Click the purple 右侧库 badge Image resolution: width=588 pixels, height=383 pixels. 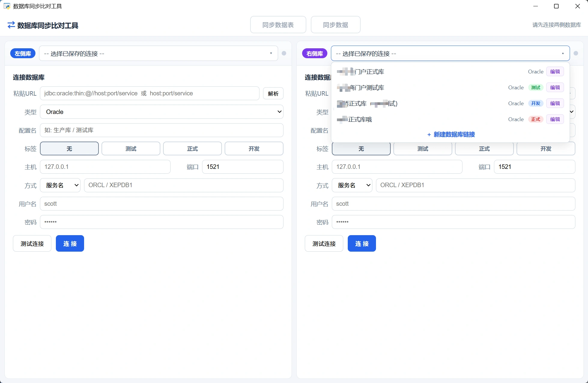click(315, 53)
